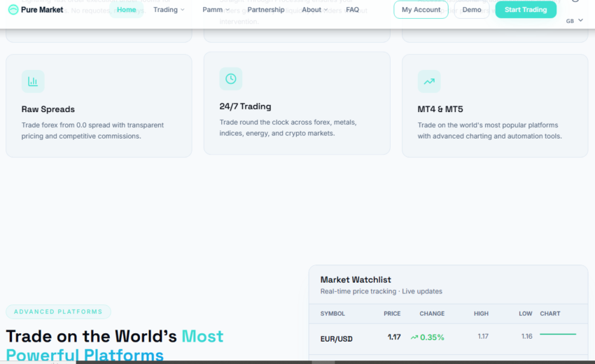Click the MT4 & MT5 trend arrow icon
595x364 pixels.
[429, 81]
